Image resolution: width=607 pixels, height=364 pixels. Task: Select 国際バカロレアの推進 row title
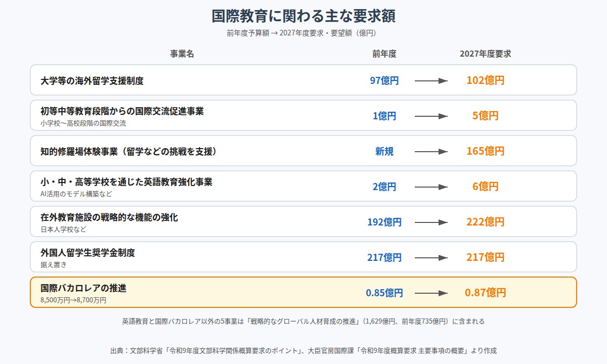(x=83, y=288)
